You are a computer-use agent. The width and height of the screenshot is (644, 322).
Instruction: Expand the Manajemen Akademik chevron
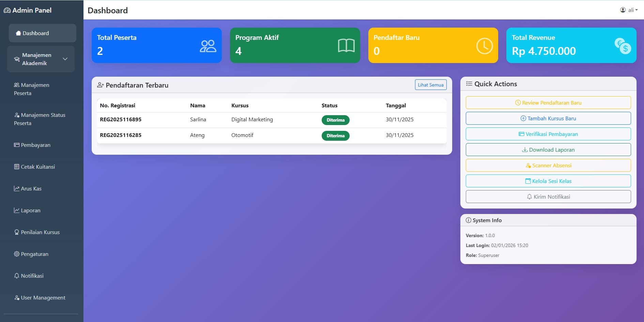[x=65, y=59]
